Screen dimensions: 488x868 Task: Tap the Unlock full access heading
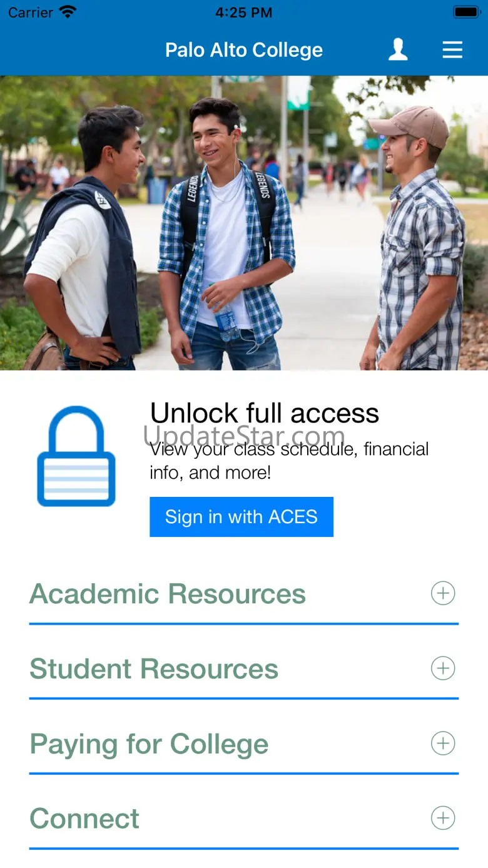tap(265, 413)
